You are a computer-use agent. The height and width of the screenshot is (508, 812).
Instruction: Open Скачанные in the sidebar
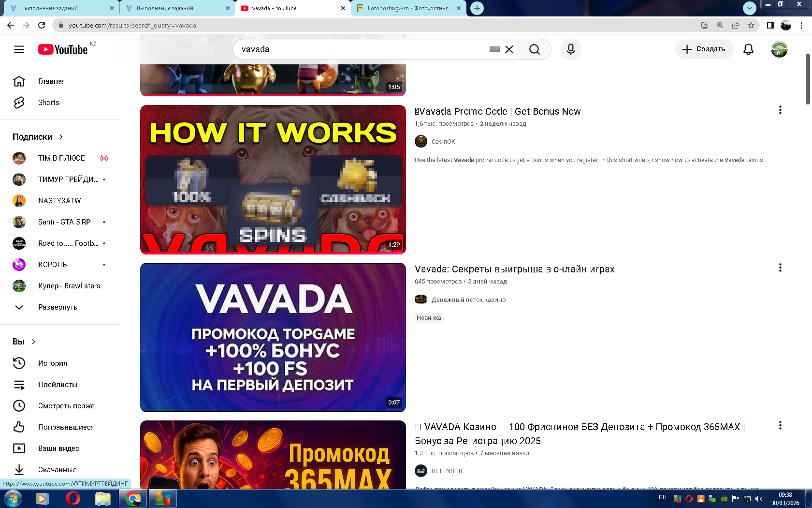point(59,470)
